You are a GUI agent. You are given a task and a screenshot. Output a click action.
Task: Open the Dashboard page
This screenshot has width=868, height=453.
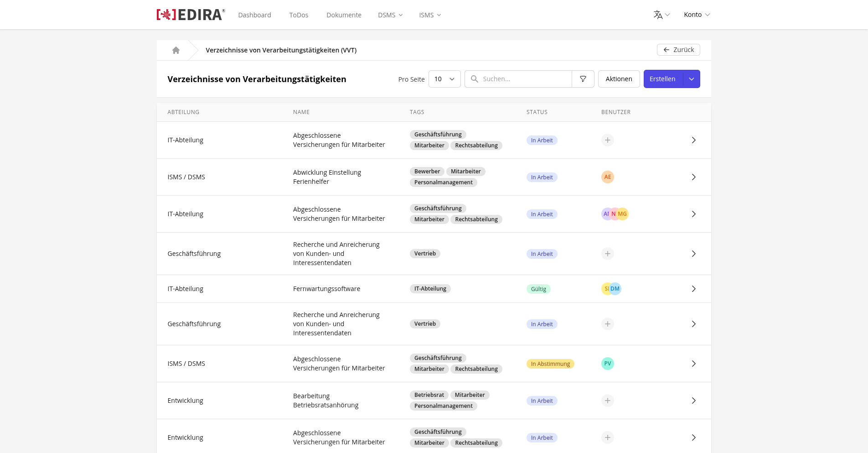(x=254, y=15)
